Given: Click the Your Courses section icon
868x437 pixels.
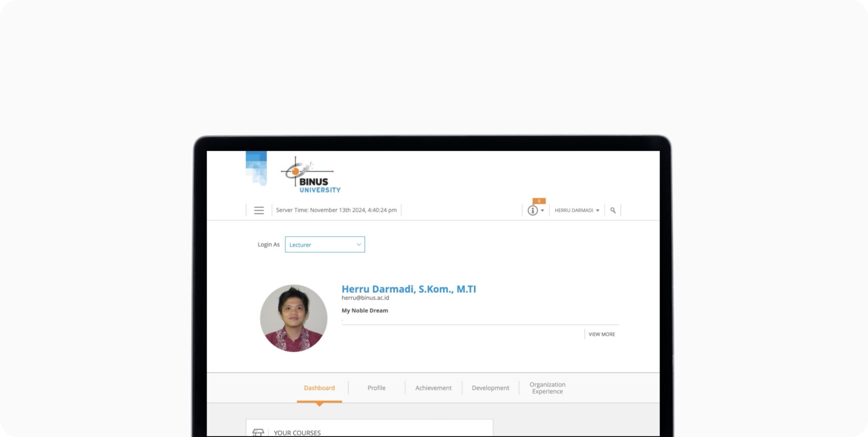Looking at the screenshot, I should click(x=258, y=432).
